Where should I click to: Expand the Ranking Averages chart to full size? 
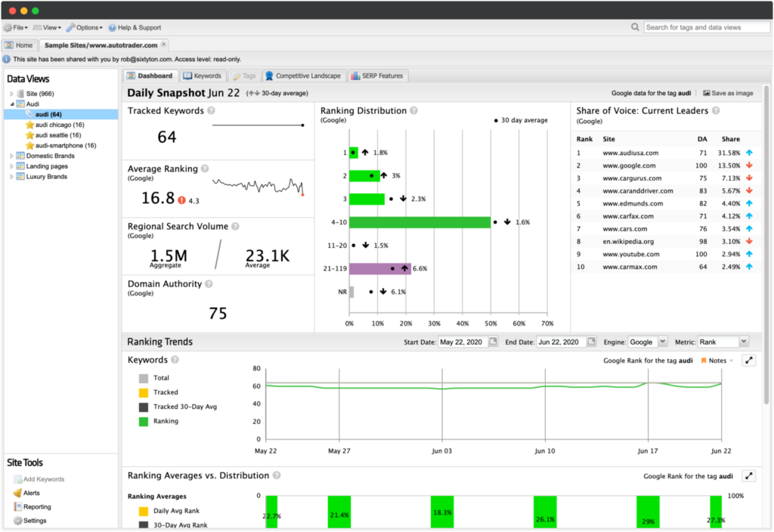pyautogui.click(x=749, y=476)
